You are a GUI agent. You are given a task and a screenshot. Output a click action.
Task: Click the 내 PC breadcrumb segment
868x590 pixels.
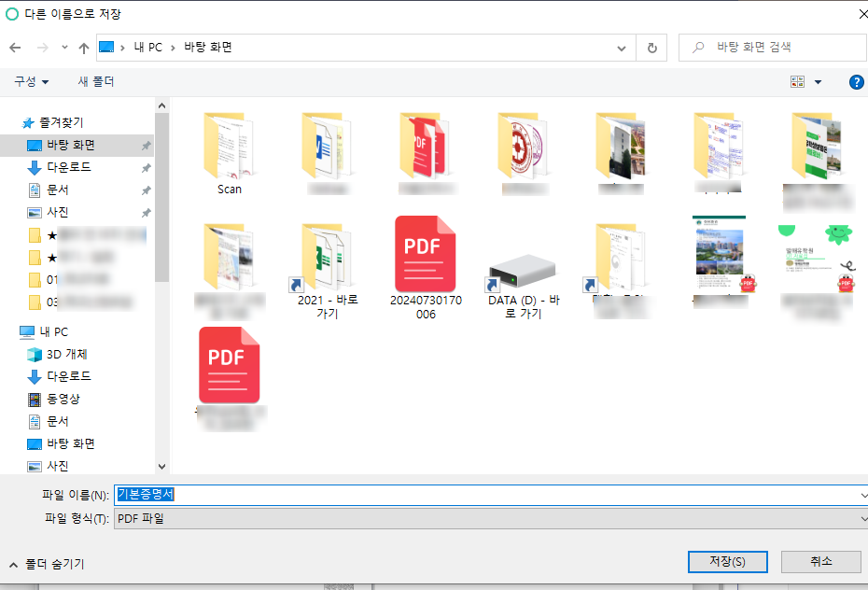pyautogui.click(x=147, y=48)
